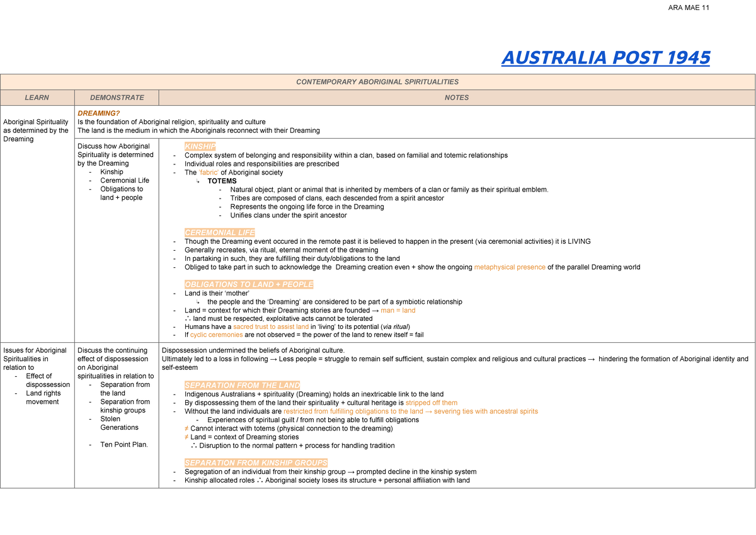This screenshot has height=535, width=756.
Task: Click the orange 'stripped off them' phrase
Action: (432, 403)
